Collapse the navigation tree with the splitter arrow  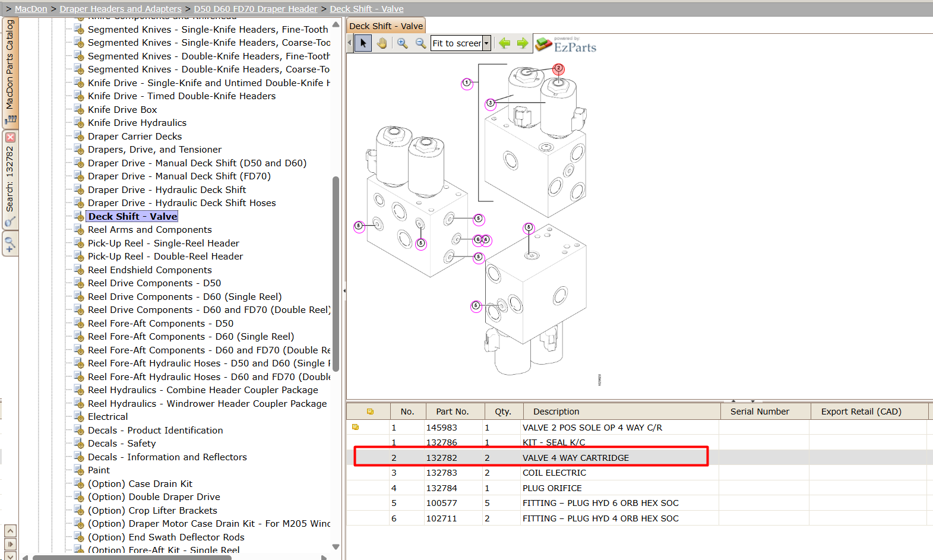(x=344, y=291)
